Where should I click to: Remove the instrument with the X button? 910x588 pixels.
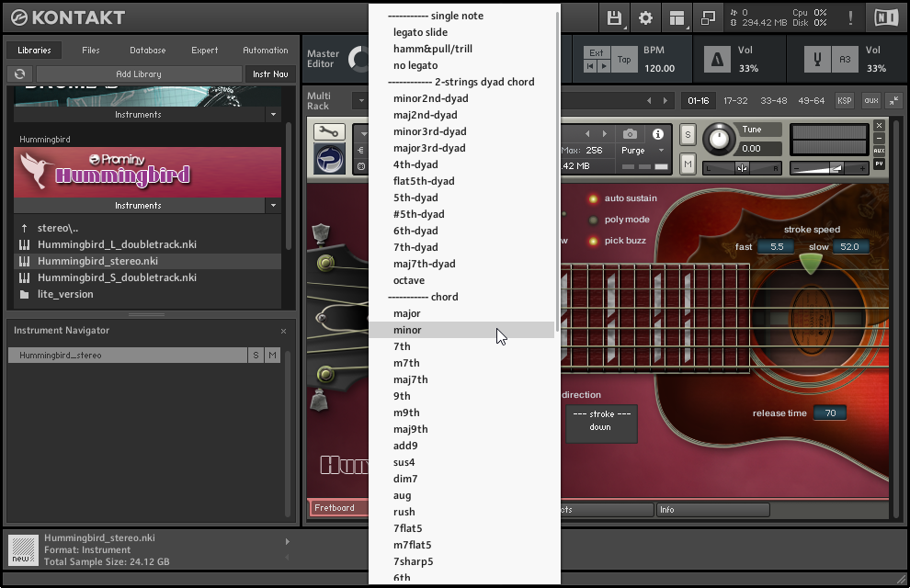[880, 125]
